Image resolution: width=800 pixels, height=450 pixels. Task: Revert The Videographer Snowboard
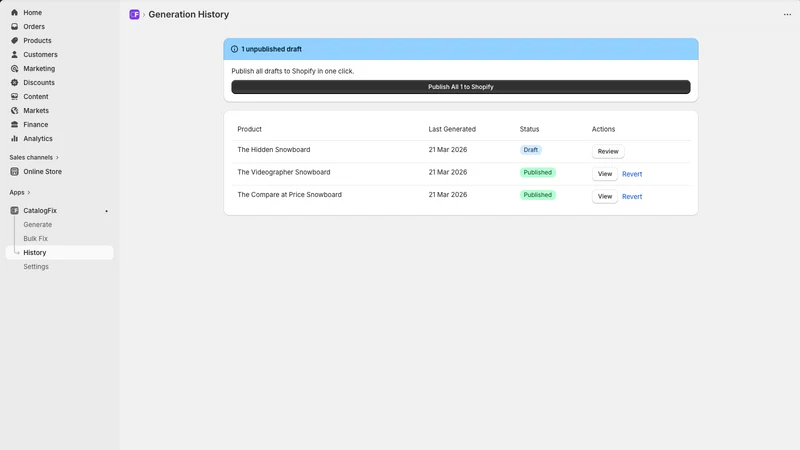632,174
